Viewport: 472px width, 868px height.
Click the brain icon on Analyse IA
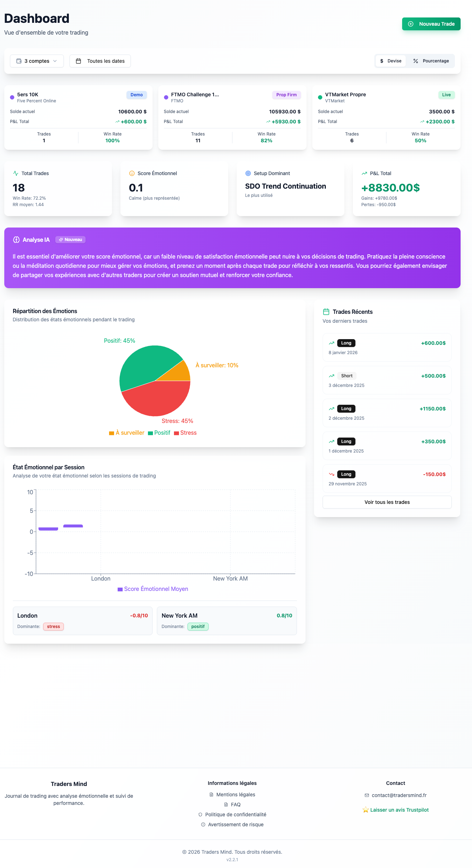point(16,240)
